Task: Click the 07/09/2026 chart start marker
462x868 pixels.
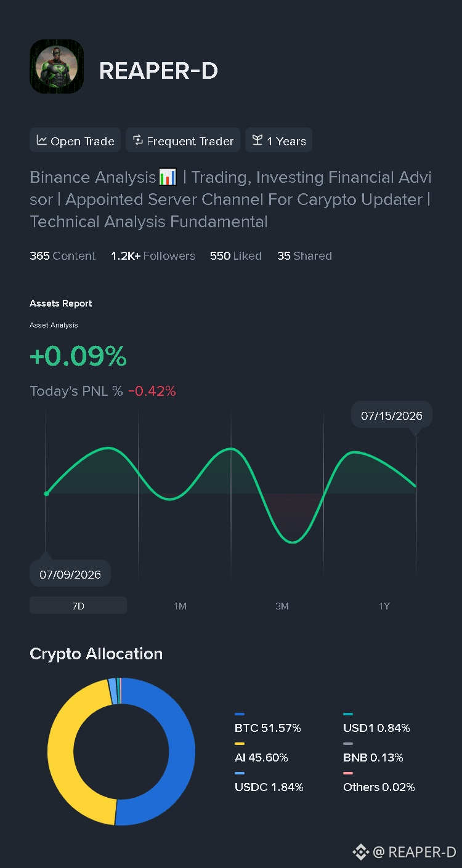Action: click(x=70, y=574)
